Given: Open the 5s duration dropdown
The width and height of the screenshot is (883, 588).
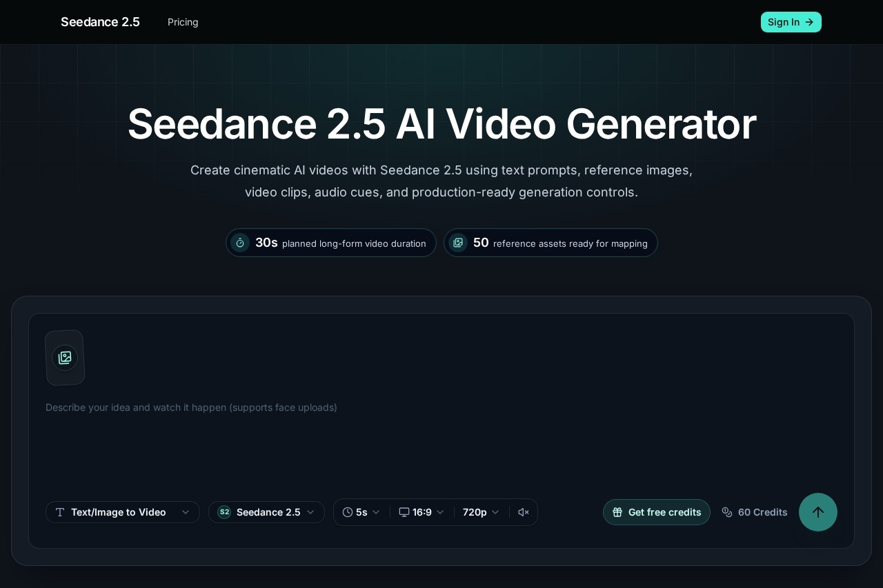Looking at the screenshot, I should (x=361, y=512).
